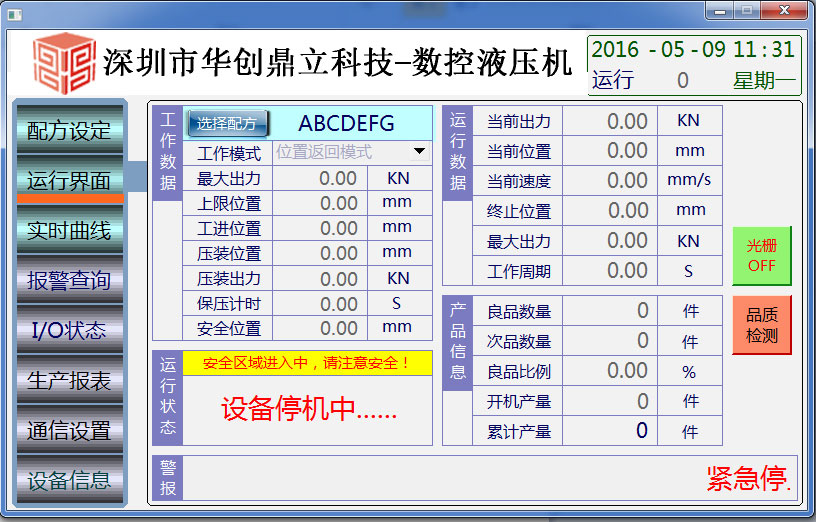Viewport: 816px width, 522px height.
Task: Click the 次品数量 value
Action: [610, 341]
